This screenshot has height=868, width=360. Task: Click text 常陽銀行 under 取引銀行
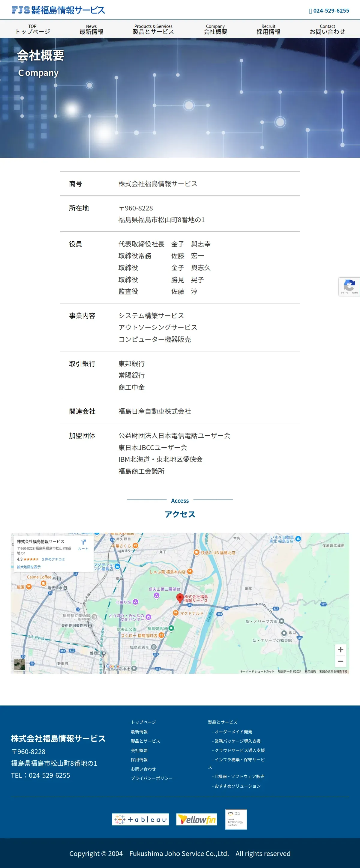131,375
